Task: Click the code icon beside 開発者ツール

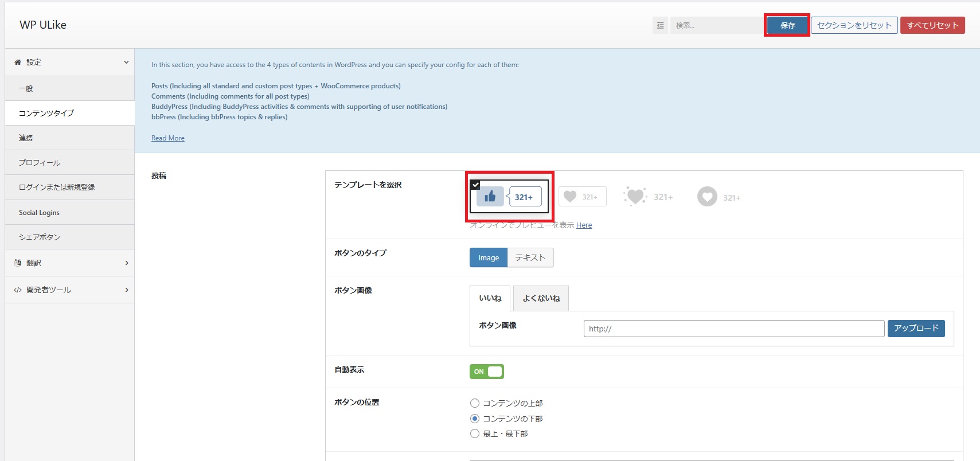Action: pos(18,290)
